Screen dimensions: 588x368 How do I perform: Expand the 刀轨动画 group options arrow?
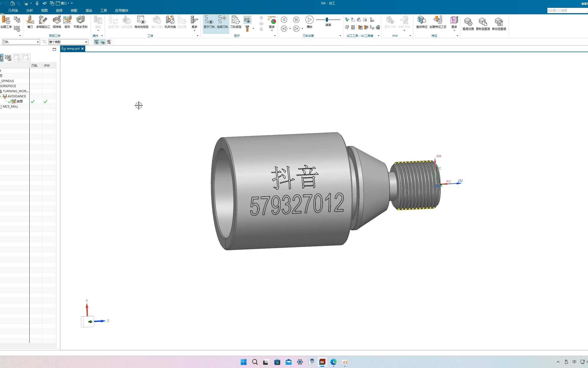click(x=340, y=36)
